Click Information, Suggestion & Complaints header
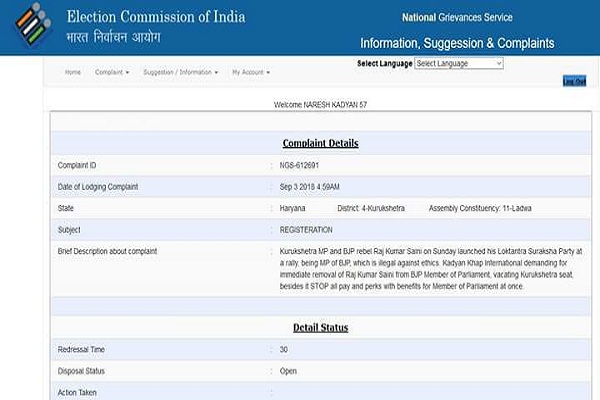This screenshot has width=600, height=400. [x=457, y=43]
